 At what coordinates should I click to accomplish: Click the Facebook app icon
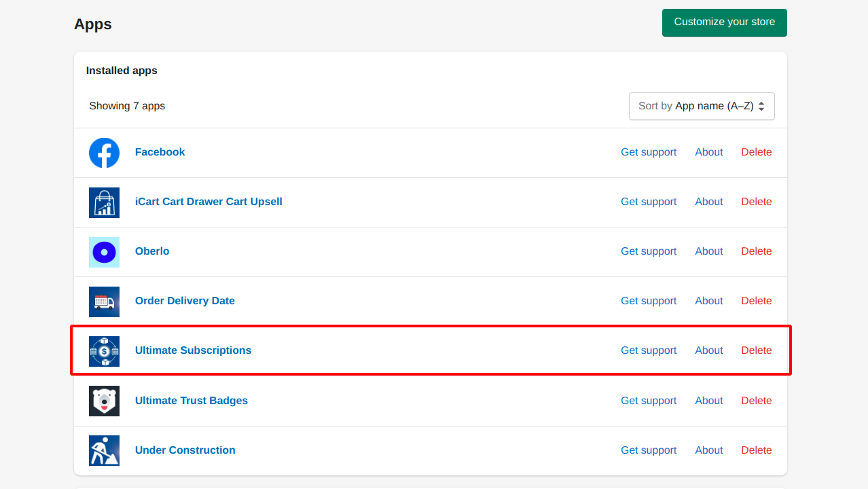104,153
